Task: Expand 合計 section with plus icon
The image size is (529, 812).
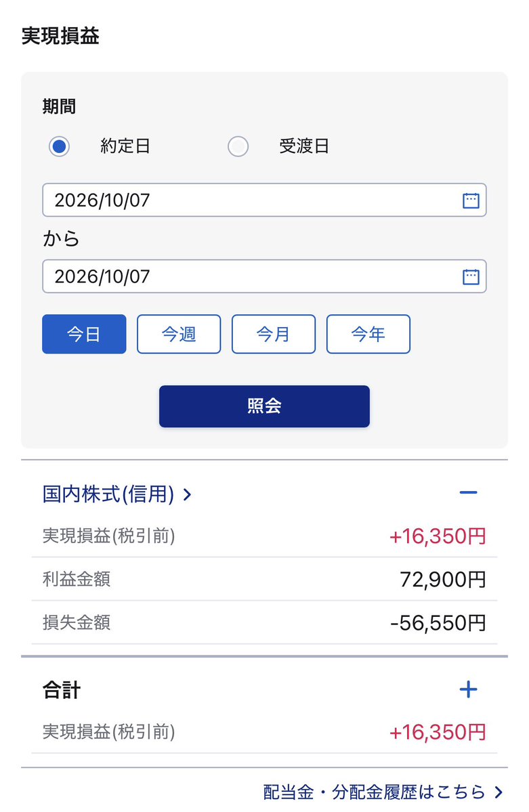Action: (469, 689)
